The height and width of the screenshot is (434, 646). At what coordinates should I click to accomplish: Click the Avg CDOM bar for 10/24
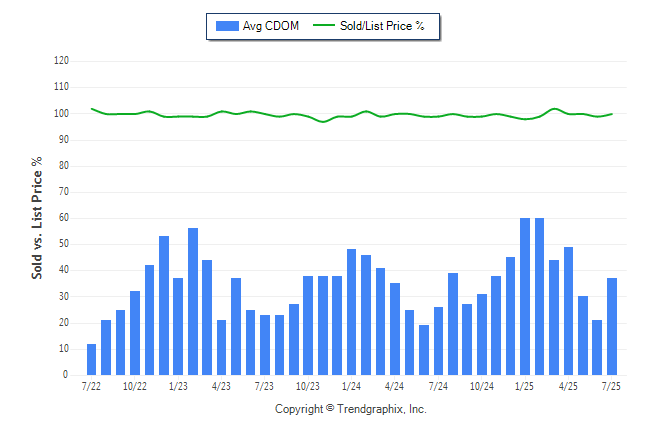[482, 334]
